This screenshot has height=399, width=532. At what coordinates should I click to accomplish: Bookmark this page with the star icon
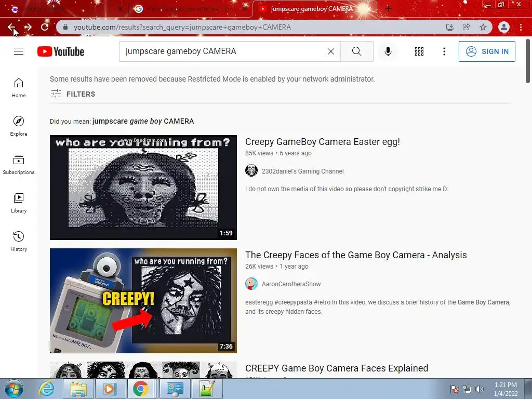483,27
